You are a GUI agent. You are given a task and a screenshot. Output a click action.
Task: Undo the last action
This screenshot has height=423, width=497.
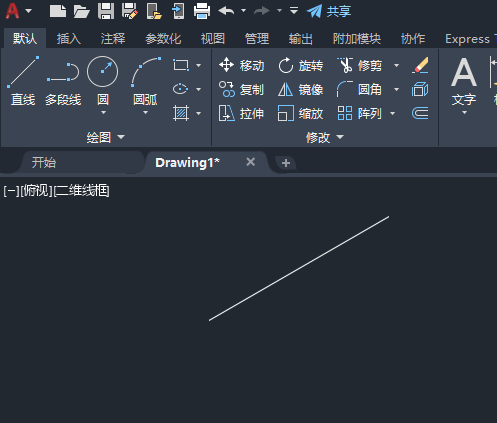(x=226, y=11)
